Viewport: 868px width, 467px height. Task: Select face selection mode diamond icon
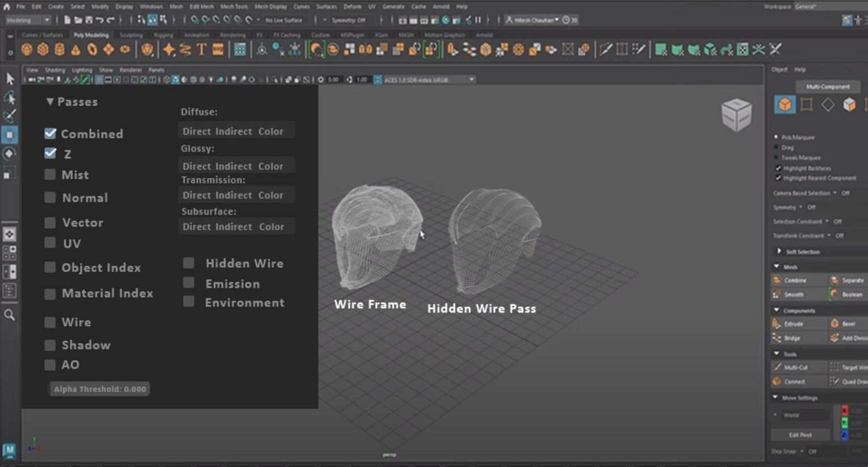(x=828, y=104)
